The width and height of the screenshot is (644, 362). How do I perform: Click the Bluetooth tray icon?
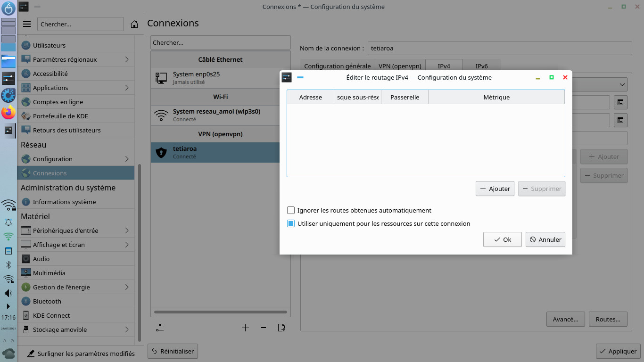(x=8, y=265)
